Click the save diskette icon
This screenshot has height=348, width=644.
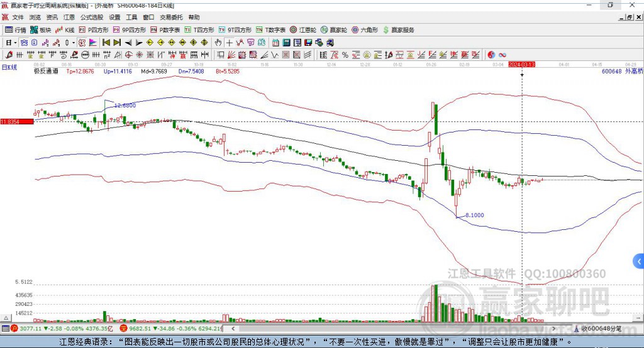308,43
